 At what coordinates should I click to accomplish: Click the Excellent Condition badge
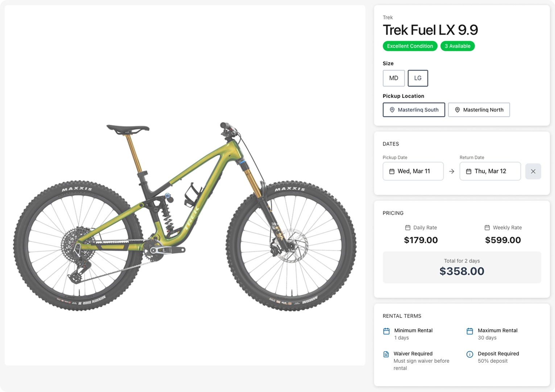410,46
